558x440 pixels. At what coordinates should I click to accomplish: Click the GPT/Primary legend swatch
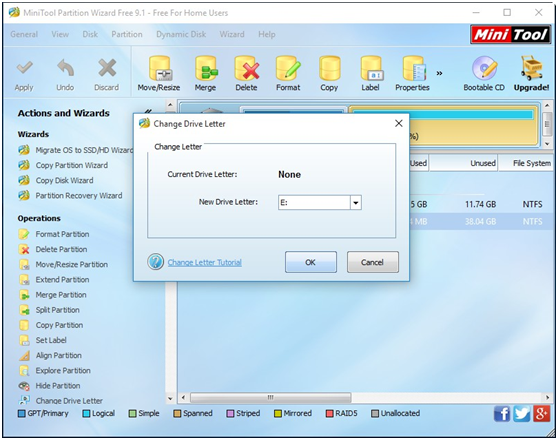(22, 414)
